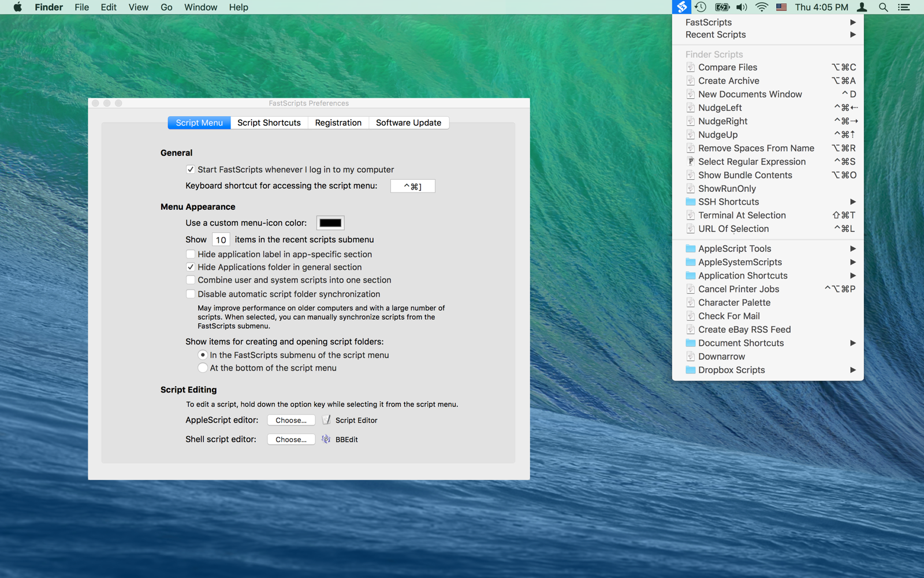Switch to the Script Shortcuts tab

(269, 123)
